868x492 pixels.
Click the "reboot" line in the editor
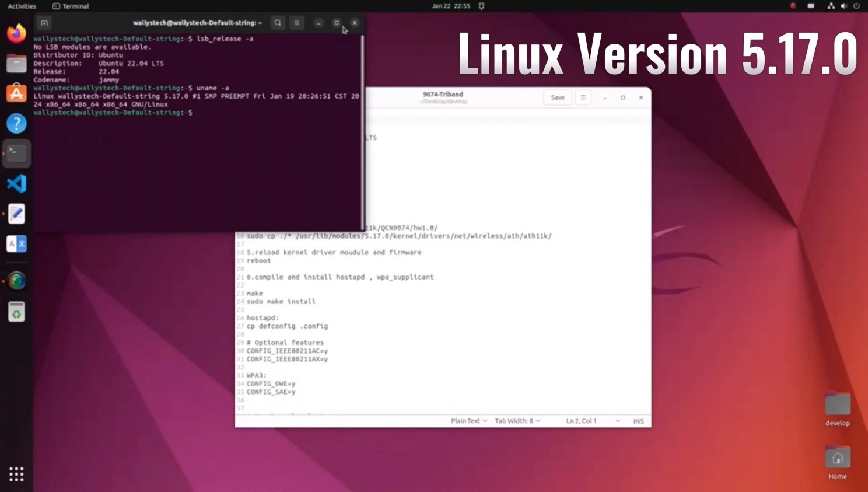pos(258,260)
